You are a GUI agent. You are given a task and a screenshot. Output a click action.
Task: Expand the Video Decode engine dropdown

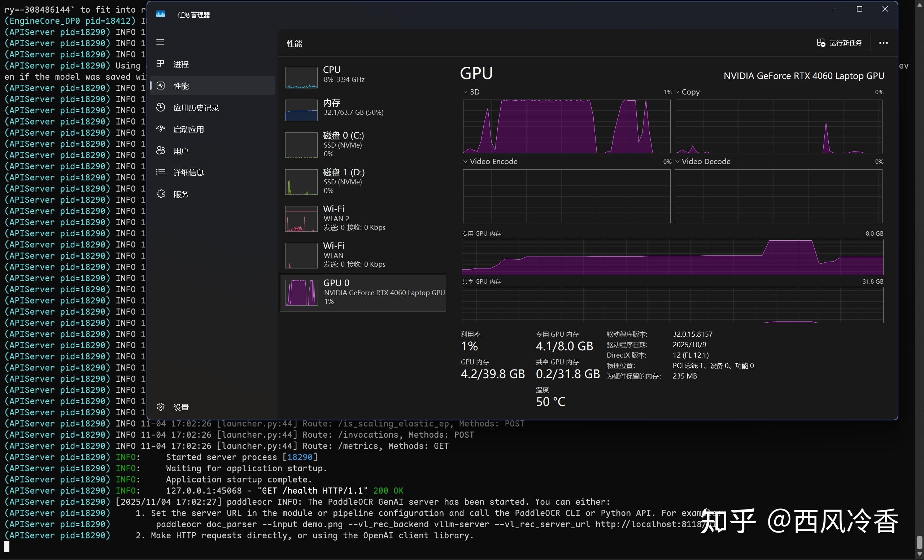677,162
